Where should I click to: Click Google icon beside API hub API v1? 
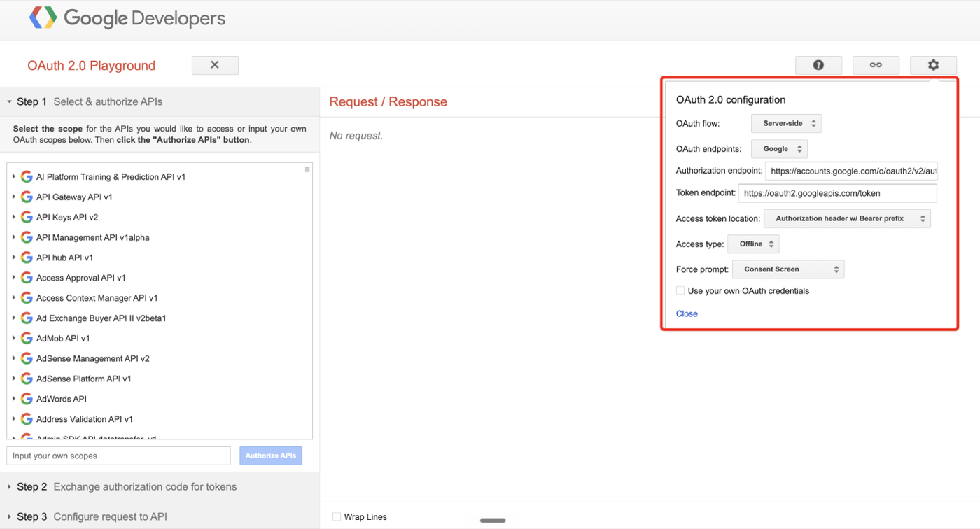coord(27,258)
